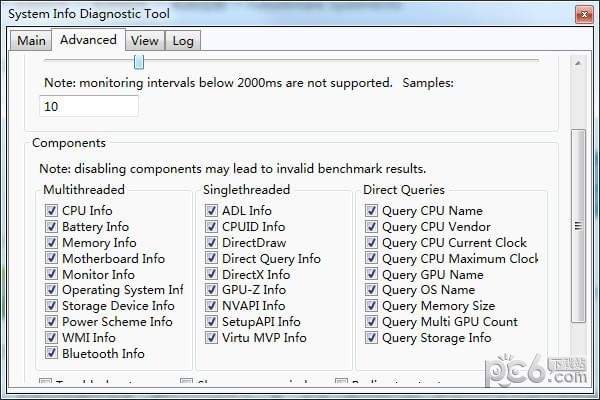The image size is (600, 400).
Task: Uncheck the CPU Info checkbox
Action: tap(52, 211)
